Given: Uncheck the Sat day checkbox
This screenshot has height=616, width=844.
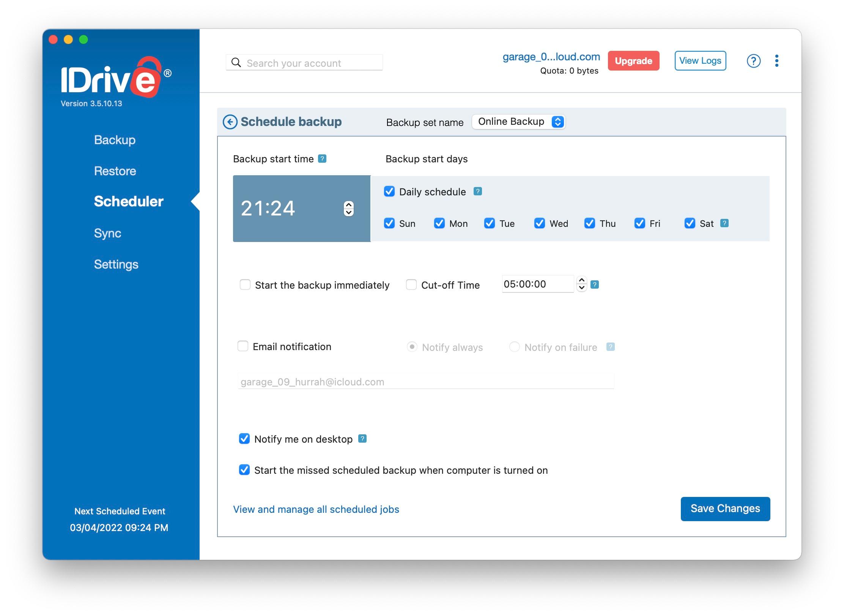Looking at the screenshot, I should coord(690,223).
